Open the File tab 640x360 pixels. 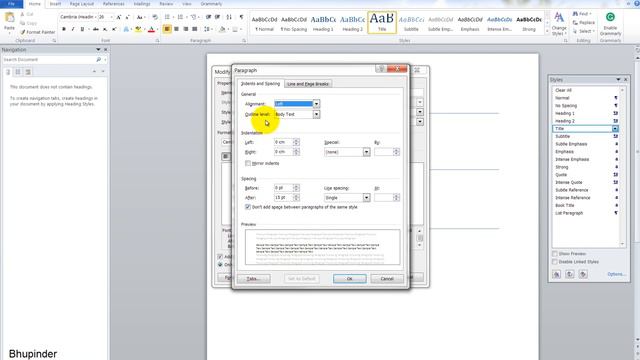(11, 4)
